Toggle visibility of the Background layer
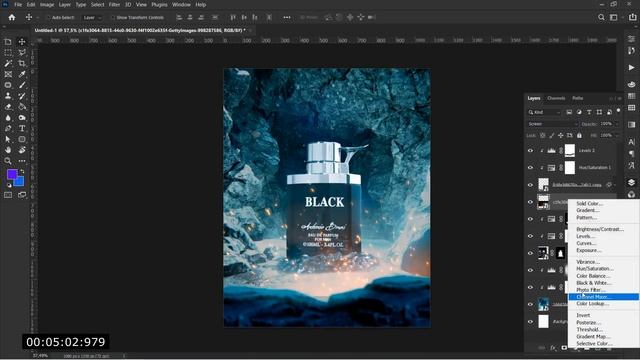Viewport: 640px width, 360px height. point(530,322)
